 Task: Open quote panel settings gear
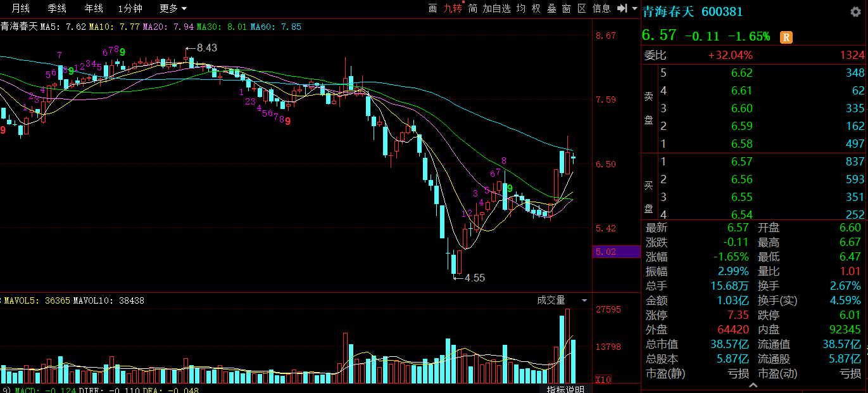pyautogui.click(x=856, y=11)
